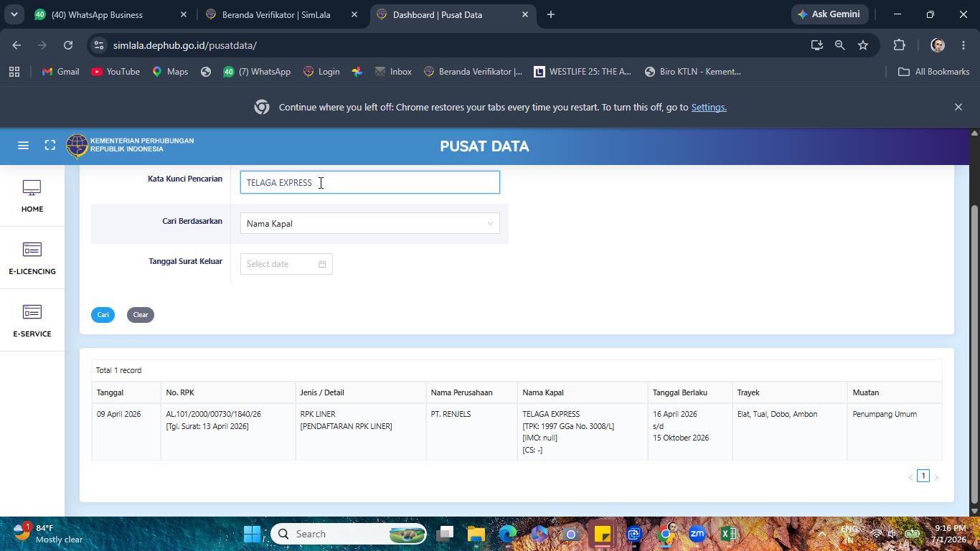Open Sticky Notes from the taskbar
This screenshot has width=980, height=551.
602,534
